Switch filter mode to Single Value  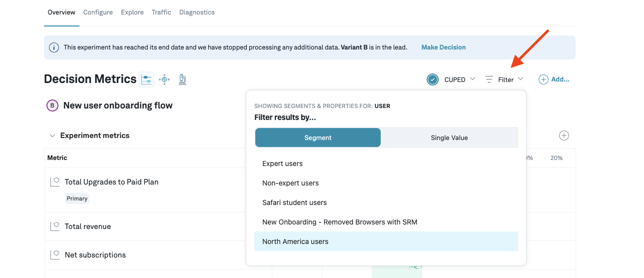point(449,137)
